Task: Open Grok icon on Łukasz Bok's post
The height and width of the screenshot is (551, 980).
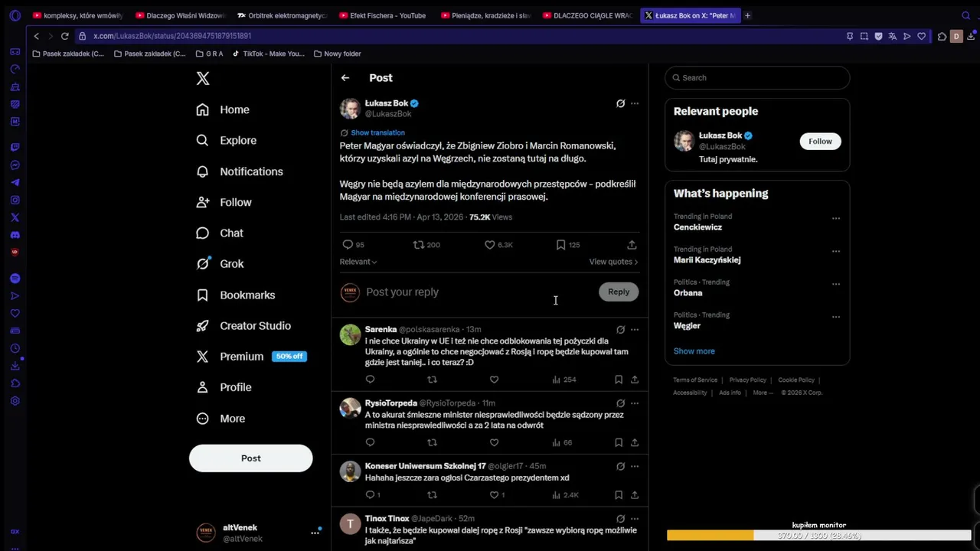Action: [620, 103]
